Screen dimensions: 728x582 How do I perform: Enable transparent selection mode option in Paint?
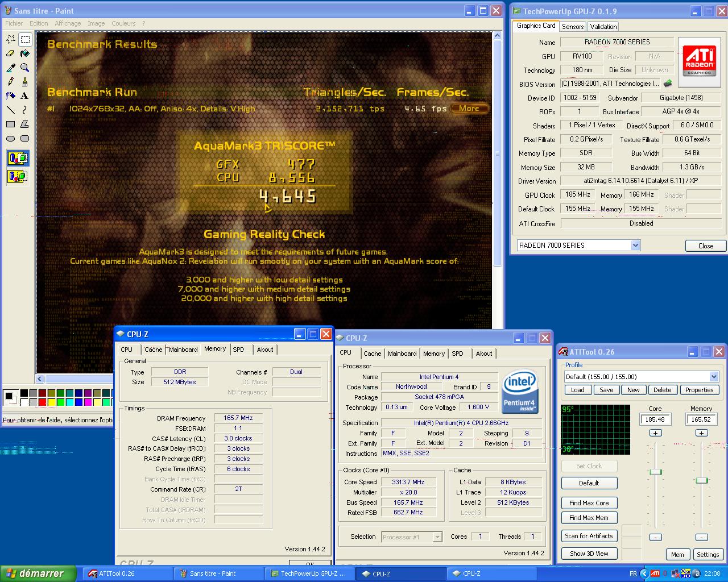click(x=18, y=177)
